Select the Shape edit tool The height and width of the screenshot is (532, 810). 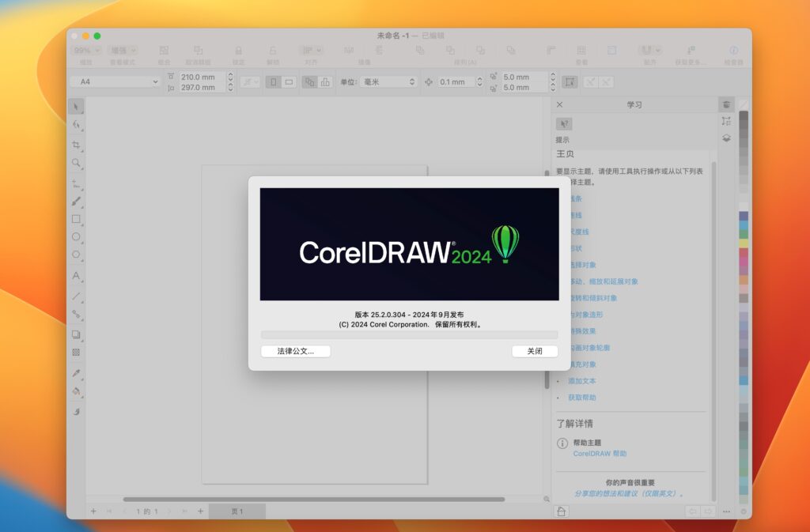pos(76,125)
